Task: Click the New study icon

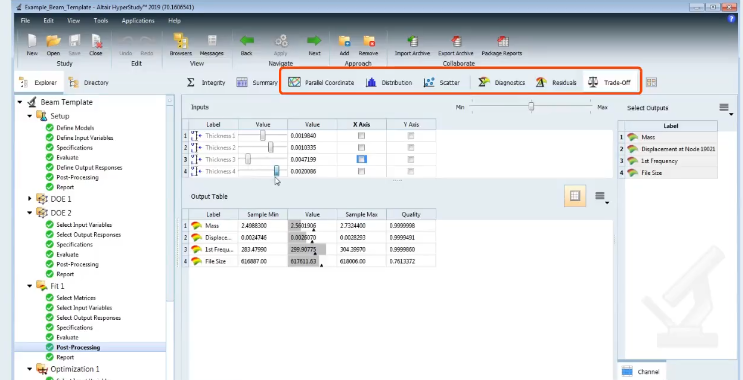Action: point(32,41)
